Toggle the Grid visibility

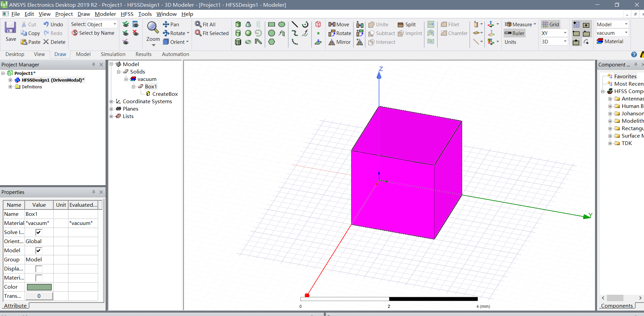pyautogui.click(x=551, y=24)
